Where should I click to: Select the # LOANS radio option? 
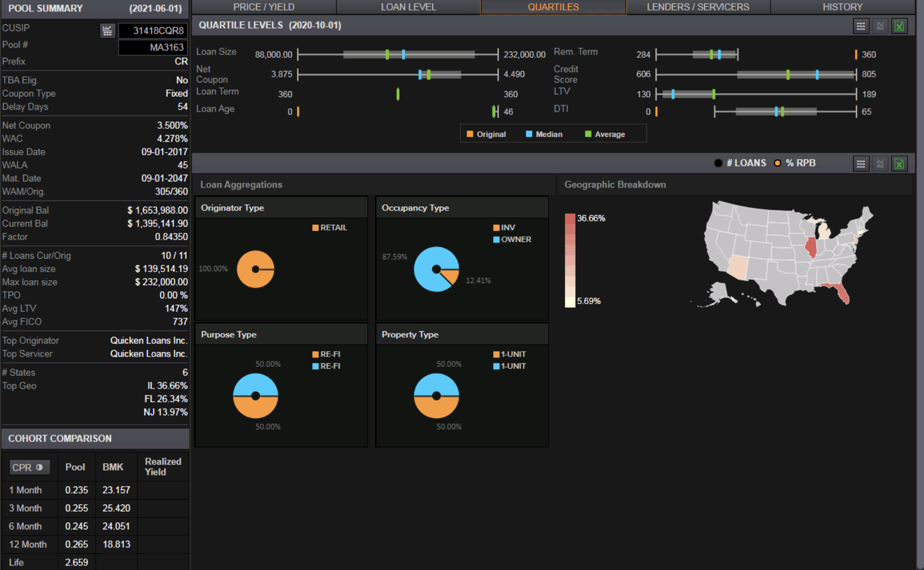point(718,163)
